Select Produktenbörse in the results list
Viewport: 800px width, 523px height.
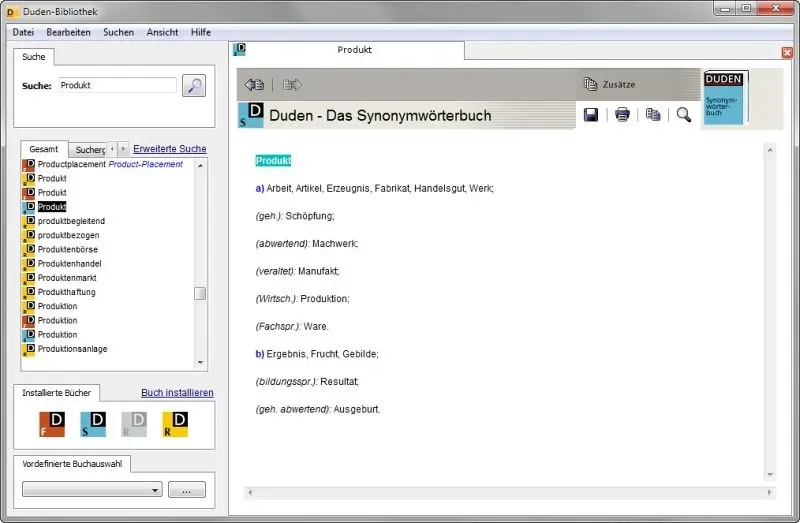pos(60,250)
